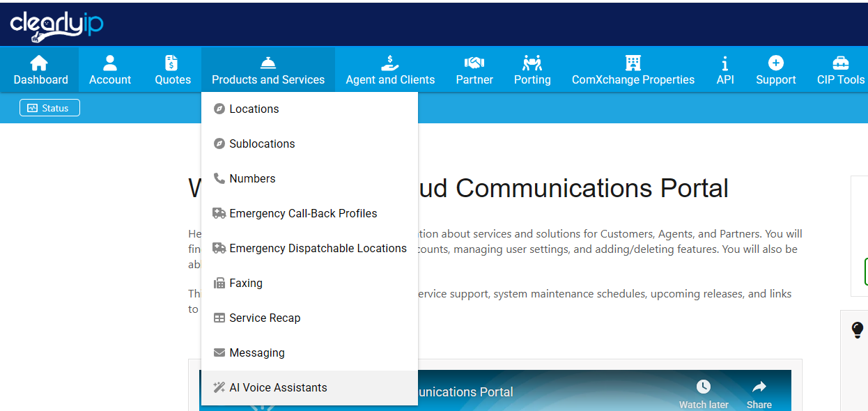Open the lightbulb help widget on the right
The height and width of the screenshot is (411, 868).
(x=857, y=329)
